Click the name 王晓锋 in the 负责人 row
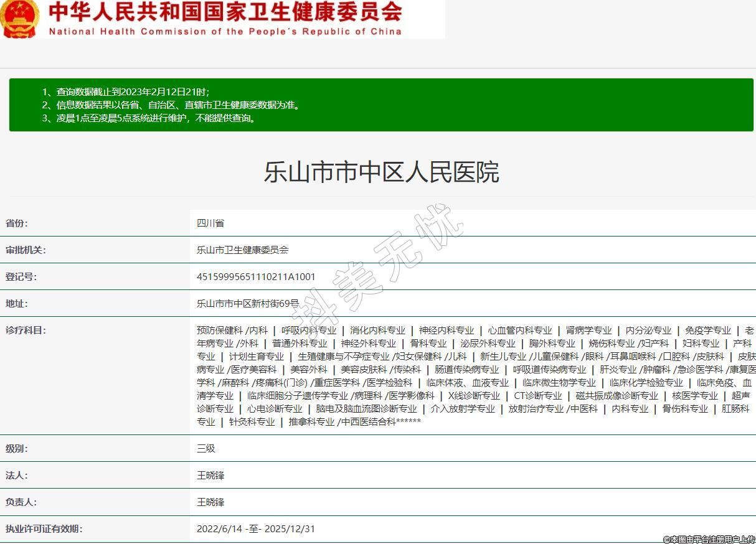The image size is (756, 544). pos(210,502)
